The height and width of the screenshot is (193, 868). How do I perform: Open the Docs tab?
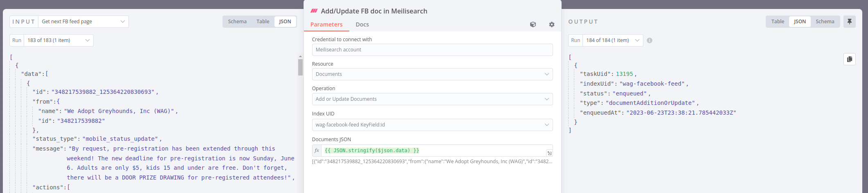click(362, 24)
